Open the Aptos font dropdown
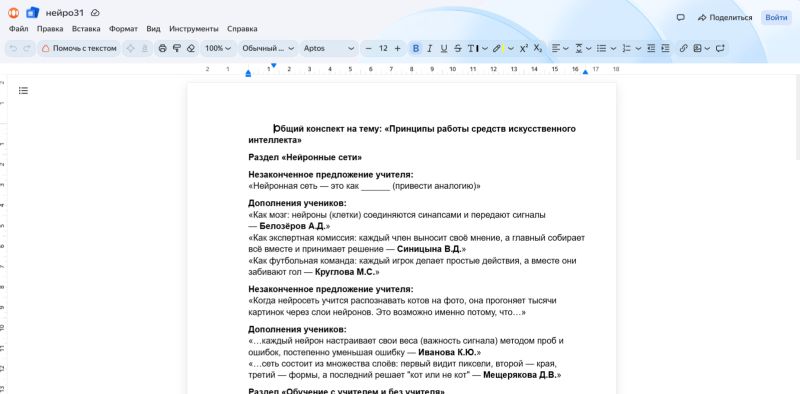The width and height of the screenshot is (800, 394). 329,48
